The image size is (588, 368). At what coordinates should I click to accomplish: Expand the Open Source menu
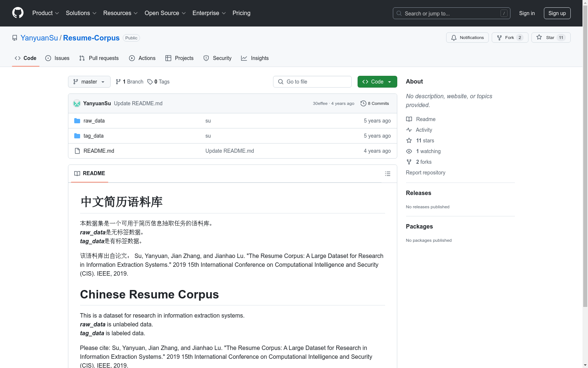165,13
